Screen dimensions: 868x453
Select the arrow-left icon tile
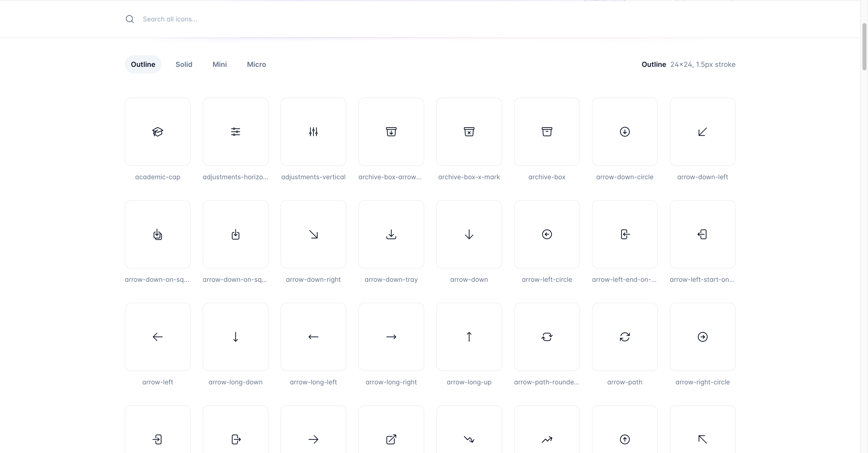click(x=157, y=337)
